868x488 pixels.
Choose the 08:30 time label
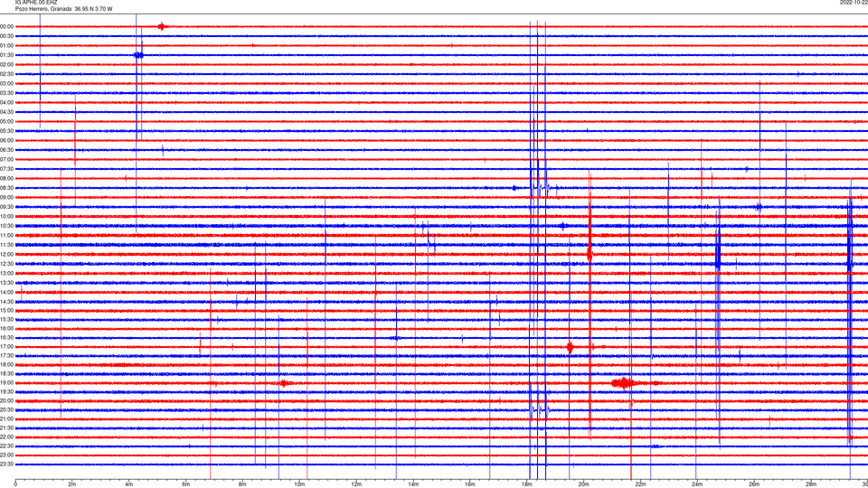pos(7,188)
